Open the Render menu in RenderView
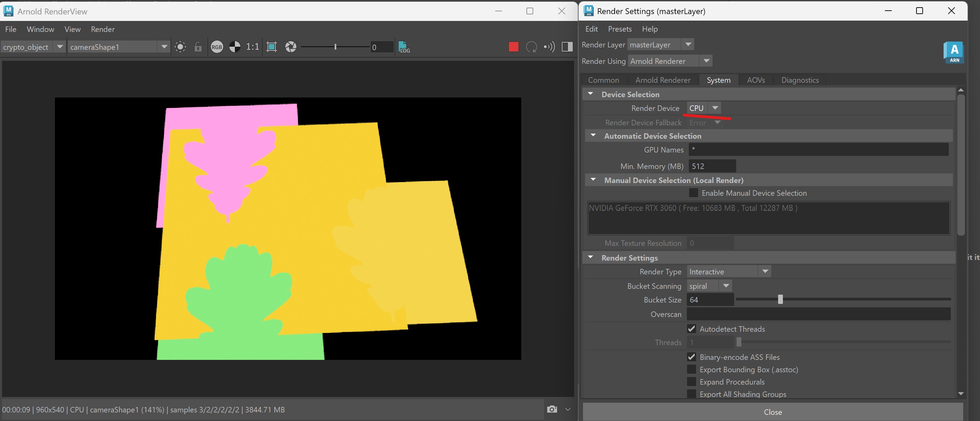 (103, 29)
